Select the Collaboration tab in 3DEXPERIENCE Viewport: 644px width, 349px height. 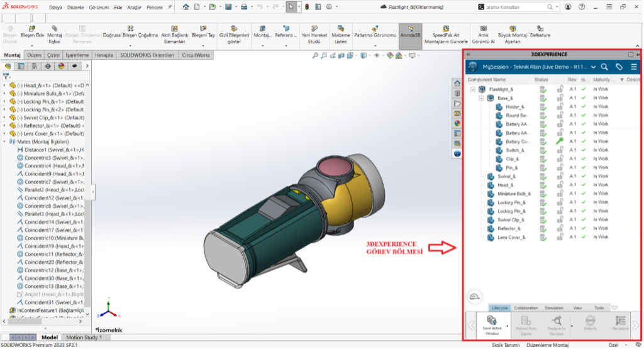click(x=526, y=308)
